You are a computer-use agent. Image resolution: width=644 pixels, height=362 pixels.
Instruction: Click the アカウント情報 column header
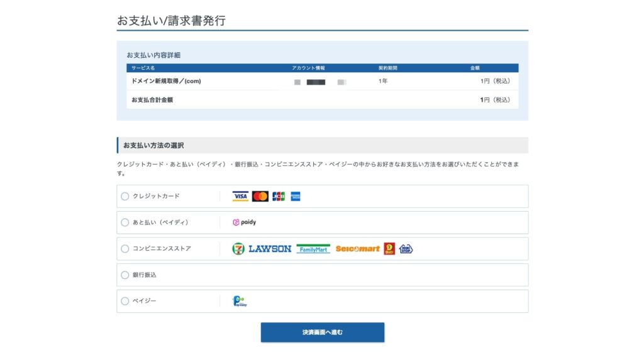pyautogui.click(x=308, y=68)
